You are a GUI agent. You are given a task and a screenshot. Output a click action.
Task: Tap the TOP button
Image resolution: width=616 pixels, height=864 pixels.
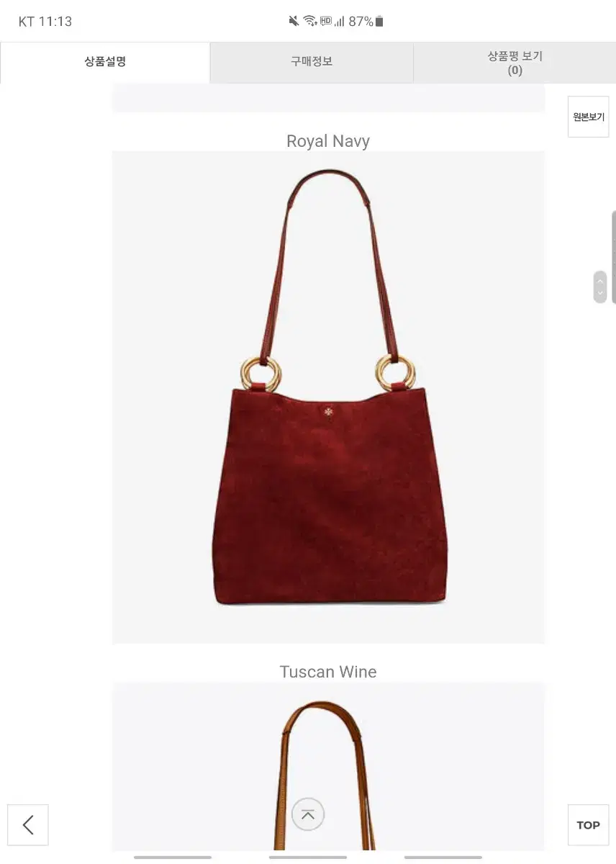[x=588, y=825]
